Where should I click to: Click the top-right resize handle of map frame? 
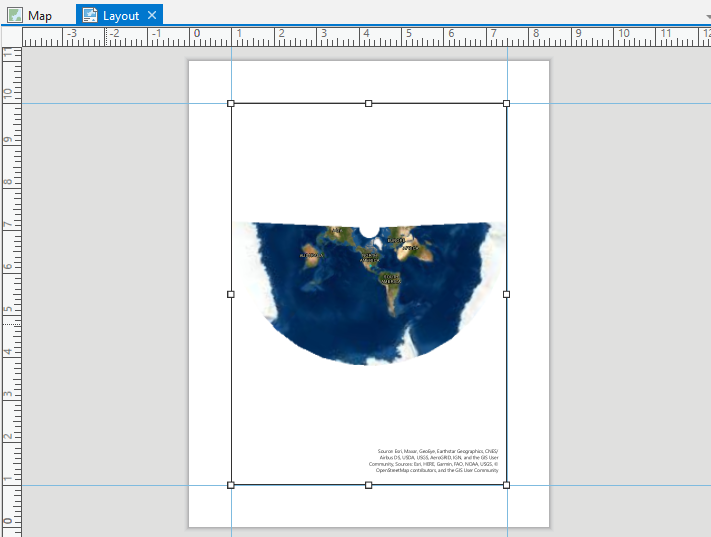506,104
